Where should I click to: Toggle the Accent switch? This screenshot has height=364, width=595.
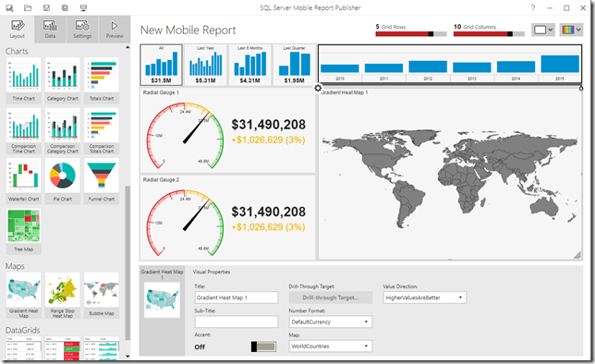(263, 346)
